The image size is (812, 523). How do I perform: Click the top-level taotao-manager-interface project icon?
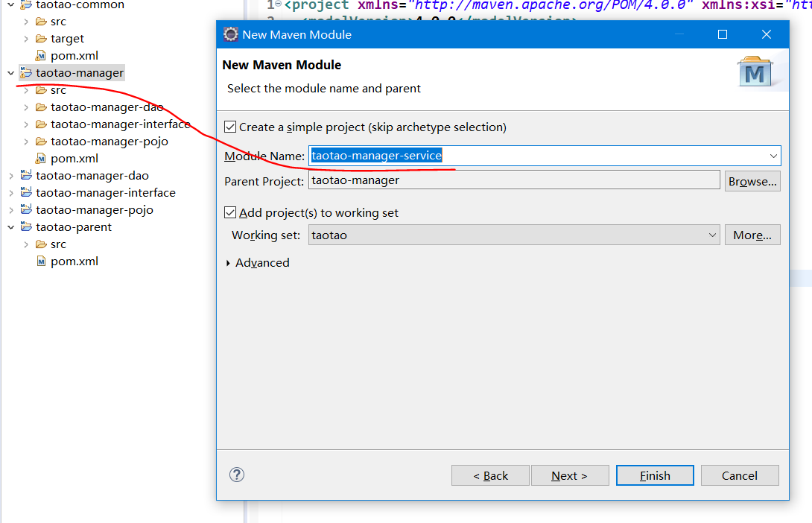(x=25, y=192)
